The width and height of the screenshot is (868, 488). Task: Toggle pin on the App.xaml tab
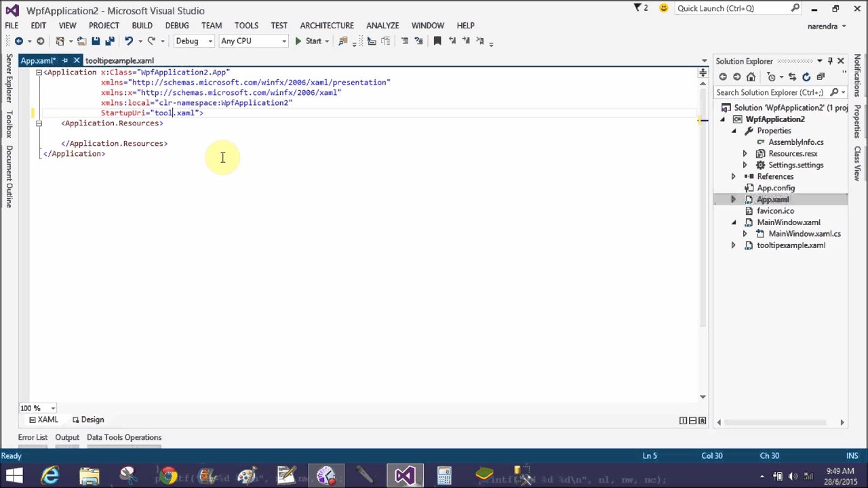coord(65,60)
